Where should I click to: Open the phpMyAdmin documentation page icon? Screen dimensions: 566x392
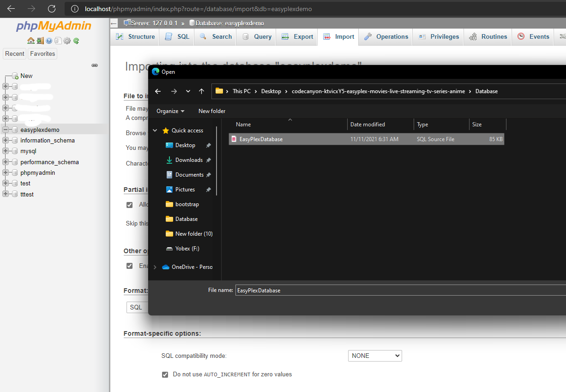[58, 40]
